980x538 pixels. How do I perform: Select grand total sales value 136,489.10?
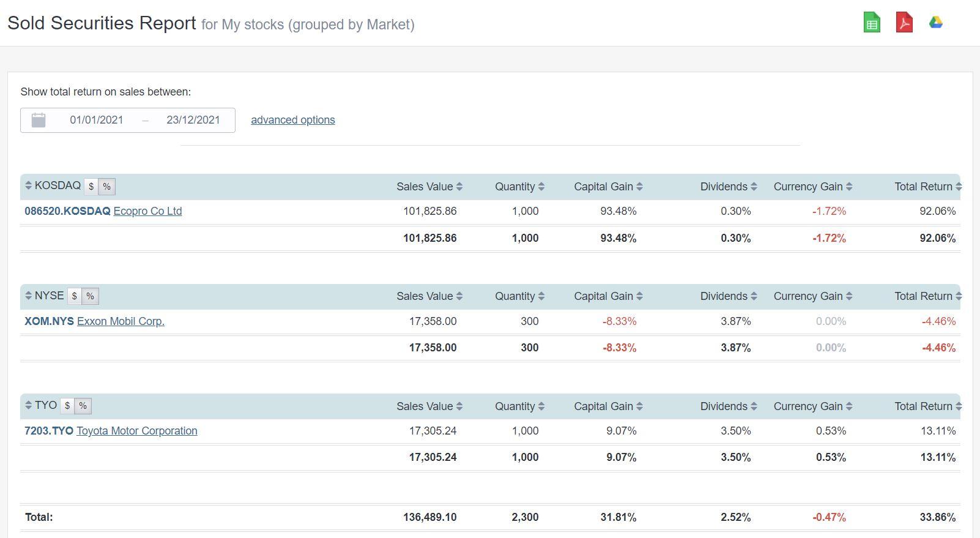tap(430, 517)
